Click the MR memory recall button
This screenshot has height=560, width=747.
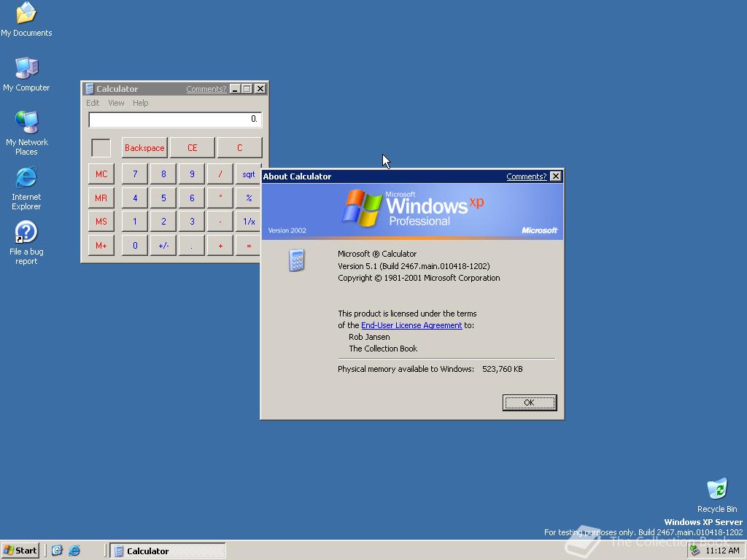point(101,198)
